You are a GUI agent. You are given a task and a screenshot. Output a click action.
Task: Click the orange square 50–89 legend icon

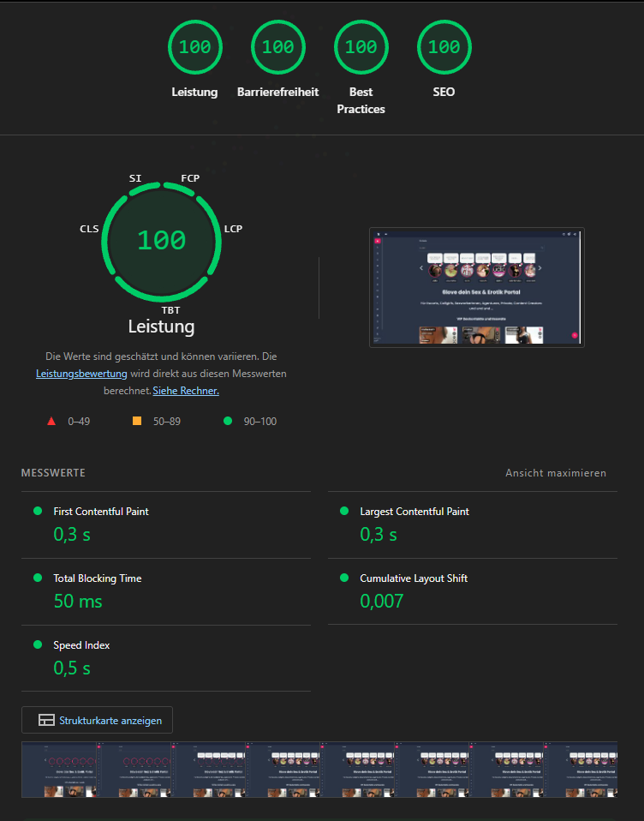tap(136, 421)
